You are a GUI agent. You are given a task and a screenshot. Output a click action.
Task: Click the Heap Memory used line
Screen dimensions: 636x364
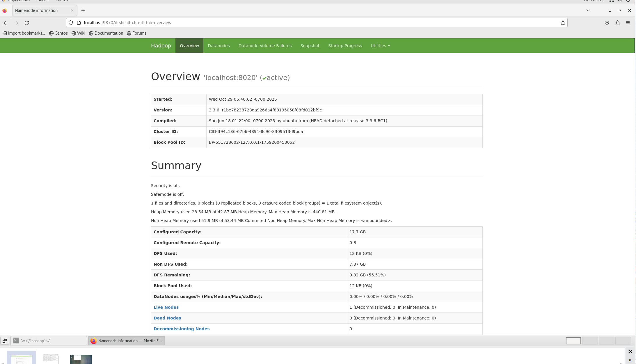coord(243,212)
